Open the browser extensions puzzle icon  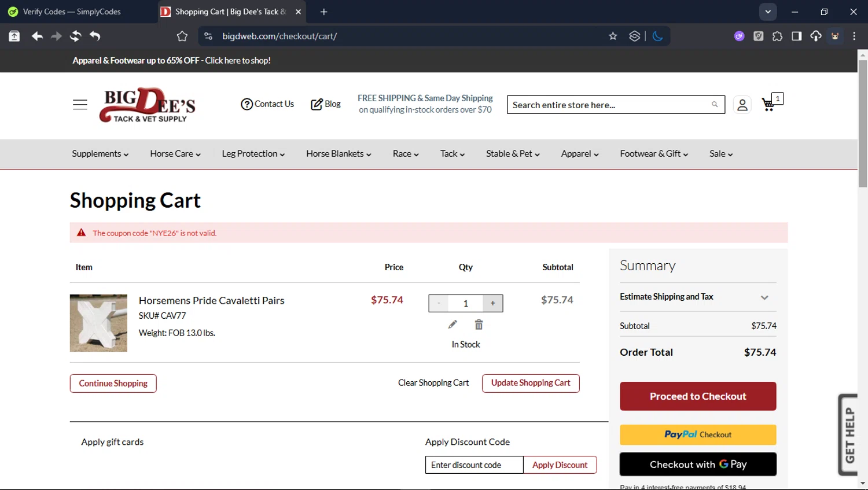777,36
